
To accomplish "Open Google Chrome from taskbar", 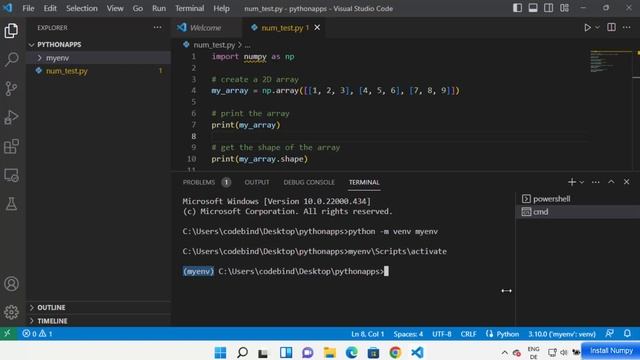I will coord(395,352).
